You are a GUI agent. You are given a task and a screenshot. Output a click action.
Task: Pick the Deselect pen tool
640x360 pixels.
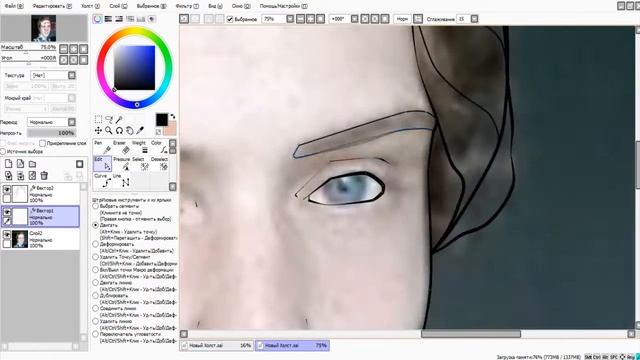[159, 164]
